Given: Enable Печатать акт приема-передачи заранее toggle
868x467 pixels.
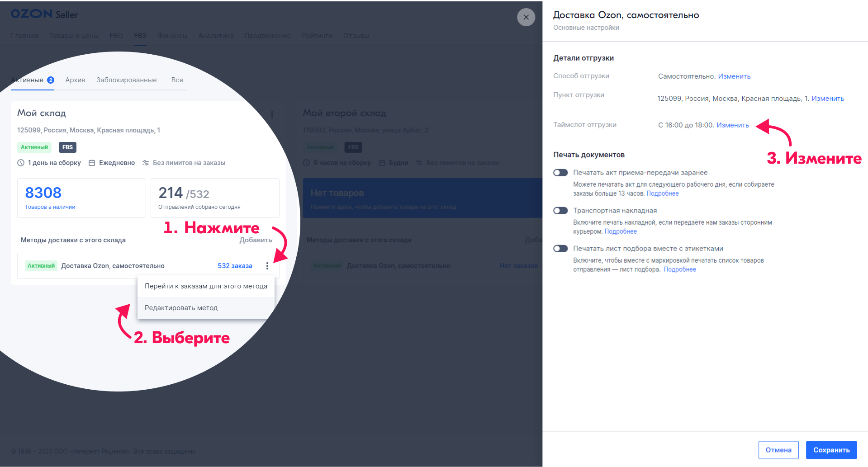Looking at the screenshot, I should click(560, 173).
